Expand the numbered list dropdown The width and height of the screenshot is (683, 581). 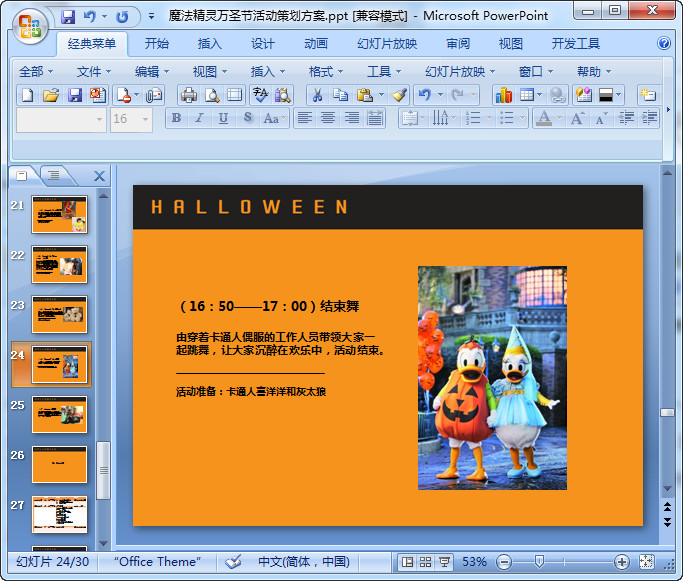pos(489,118)
